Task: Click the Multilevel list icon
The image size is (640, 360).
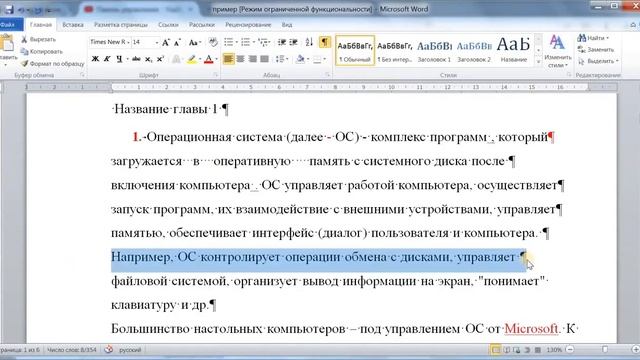Action: coord(264,42)
